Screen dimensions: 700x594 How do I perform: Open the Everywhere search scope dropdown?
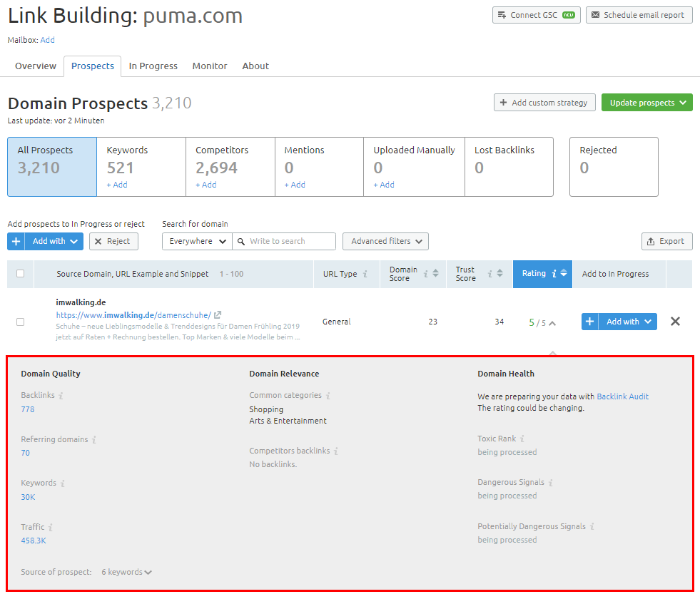pos(197,242)
